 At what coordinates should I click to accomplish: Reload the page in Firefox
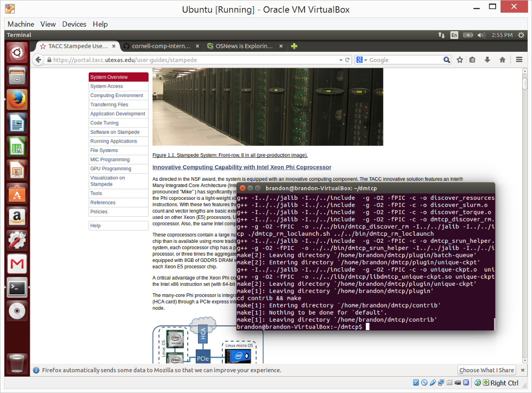pyautogui.click(x=348, y=60)
